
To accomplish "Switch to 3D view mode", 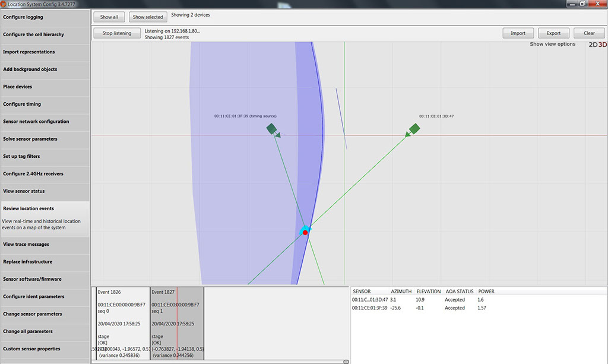I will [601, 45].
